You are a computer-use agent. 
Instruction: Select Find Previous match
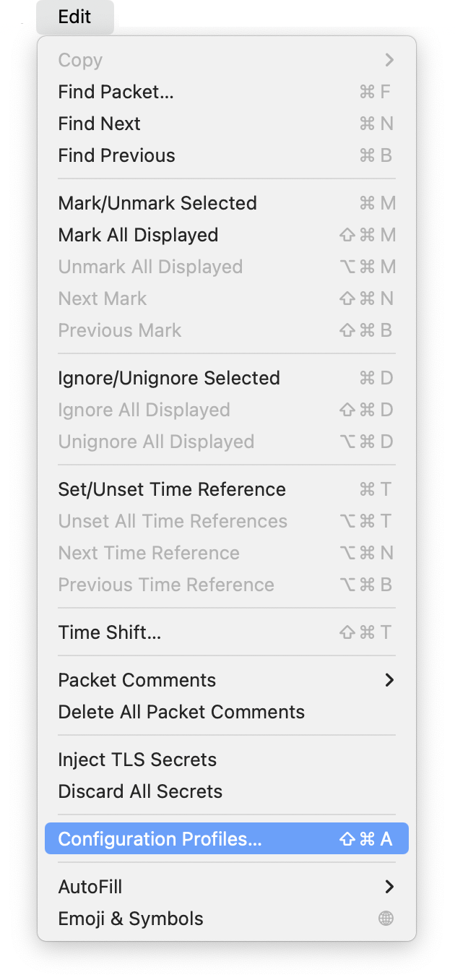click(x=116, y=155)
